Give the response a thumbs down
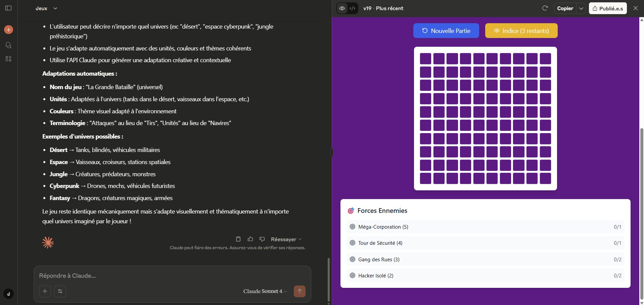The width and height of the screenshot is (644, 305). pos(262,239)
